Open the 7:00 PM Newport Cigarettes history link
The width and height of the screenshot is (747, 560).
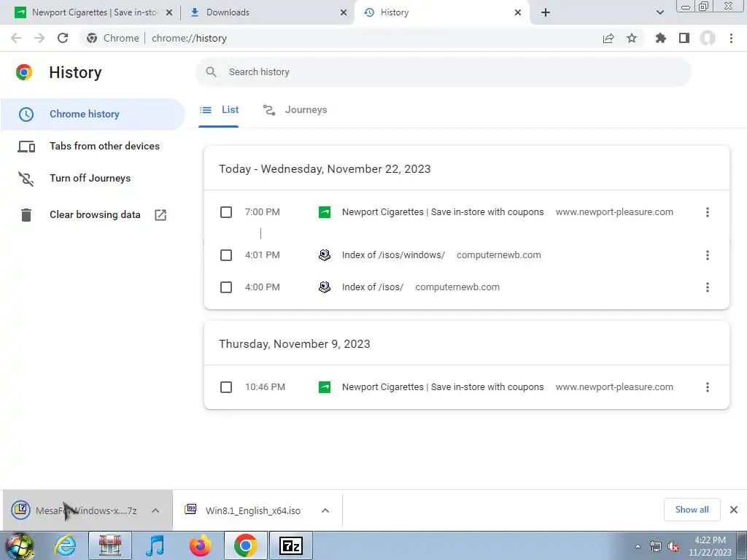point(443,212)
